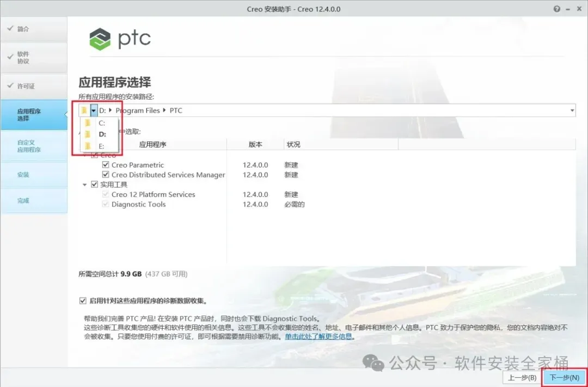Toggle Creo 12 Platform Services checkbox
Image resolution: width=588 pixels, height=387 pixels.
click(106, 194)
